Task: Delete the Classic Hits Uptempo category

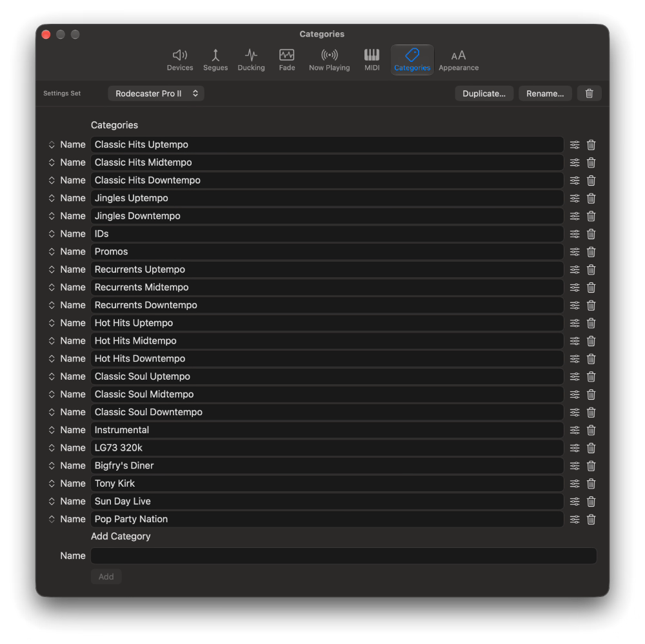Action: point(591,145)
